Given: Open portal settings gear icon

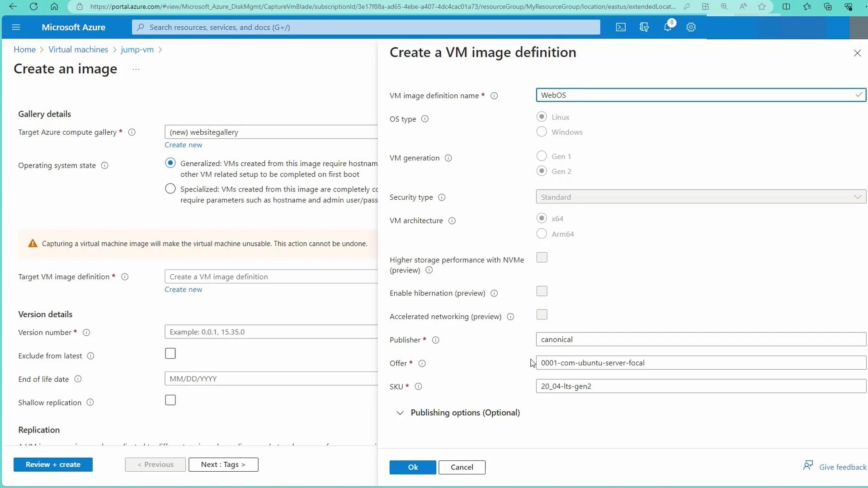Looking at the screenshot, I should point(691,27).
